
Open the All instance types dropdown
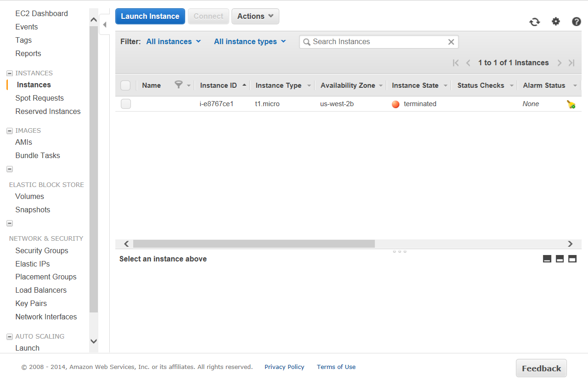pyautogui.click(x=249, y=41)
